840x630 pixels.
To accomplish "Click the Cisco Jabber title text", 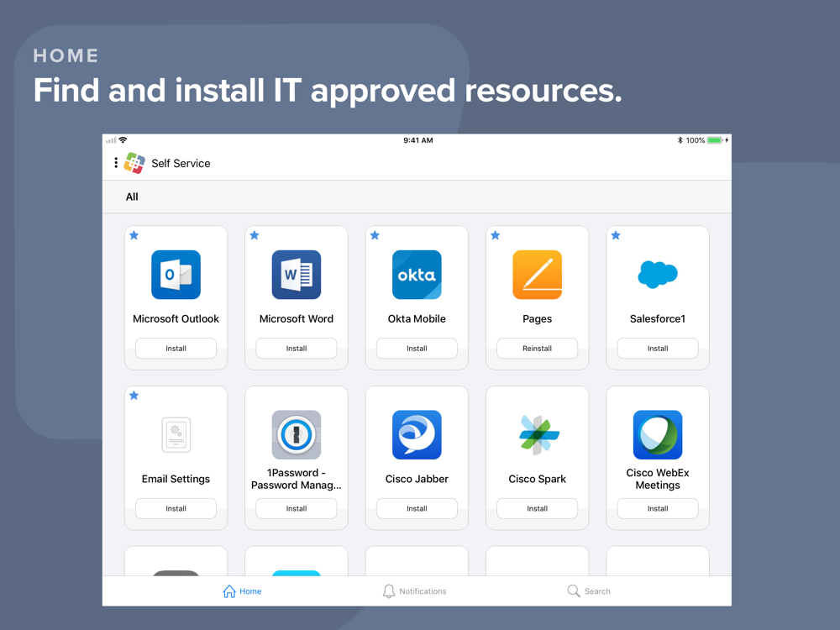I will 417,479.
